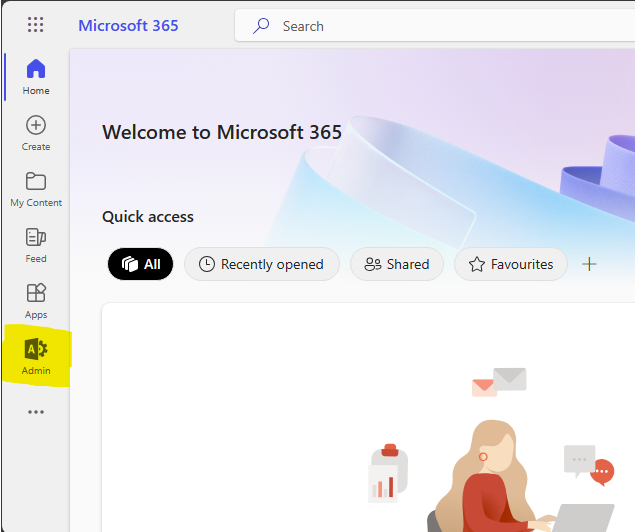Image resolution: width=635 pixels, height=532 pixels.
Task: Click the red chat bubble illustration
Action: point(602,472)
